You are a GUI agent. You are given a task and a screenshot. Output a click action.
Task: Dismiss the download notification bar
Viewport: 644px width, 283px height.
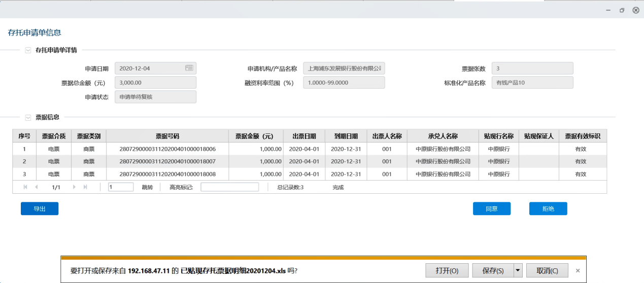pos(578,270)
